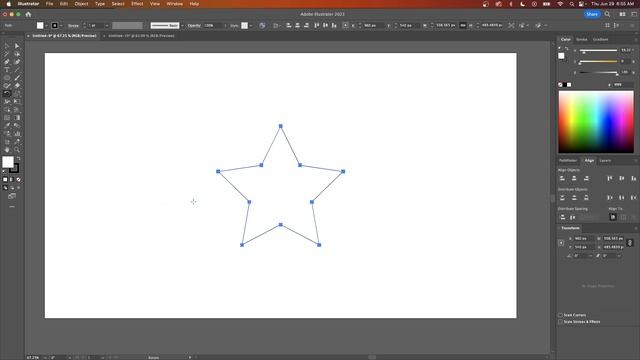This screenshot has height=360, width=640.
Task: Select the Lasso tool
Action: point(17,54)
